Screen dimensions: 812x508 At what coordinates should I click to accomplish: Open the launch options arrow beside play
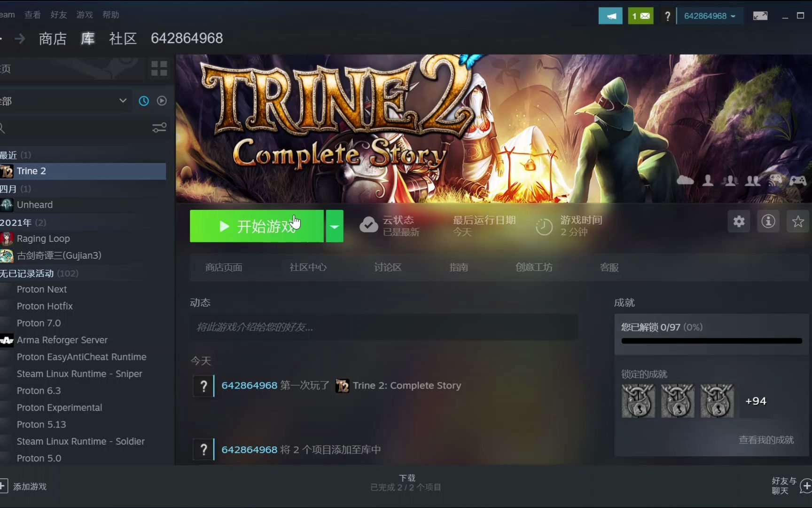[x=335, y=226]
